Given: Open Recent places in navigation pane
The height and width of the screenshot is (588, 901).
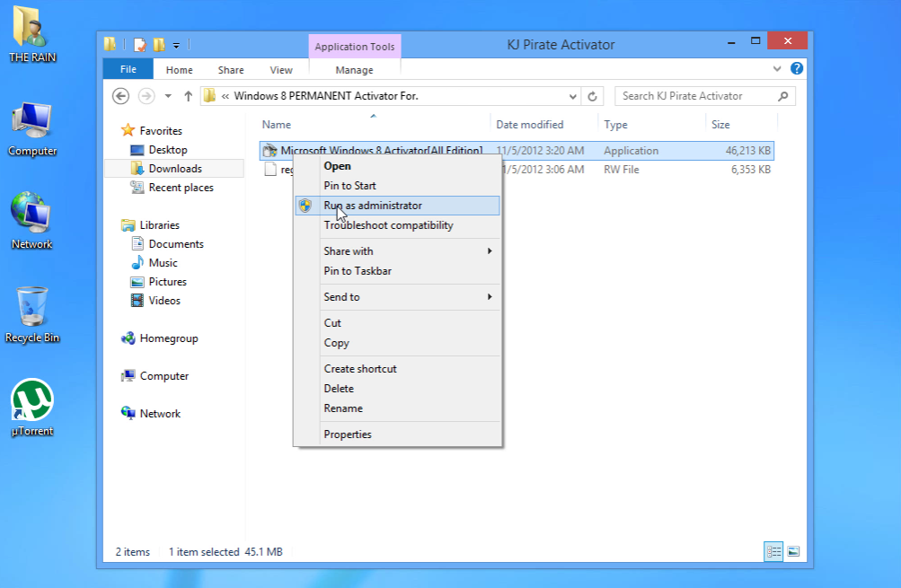Looking at the screenshot, I should [x=181, y=188].
